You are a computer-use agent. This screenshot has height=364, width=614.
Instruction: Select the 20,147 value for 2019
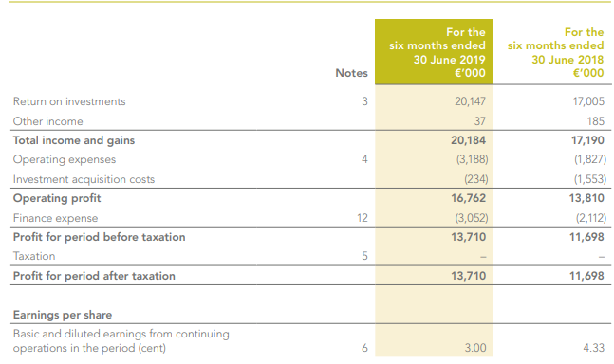(470, 101)
